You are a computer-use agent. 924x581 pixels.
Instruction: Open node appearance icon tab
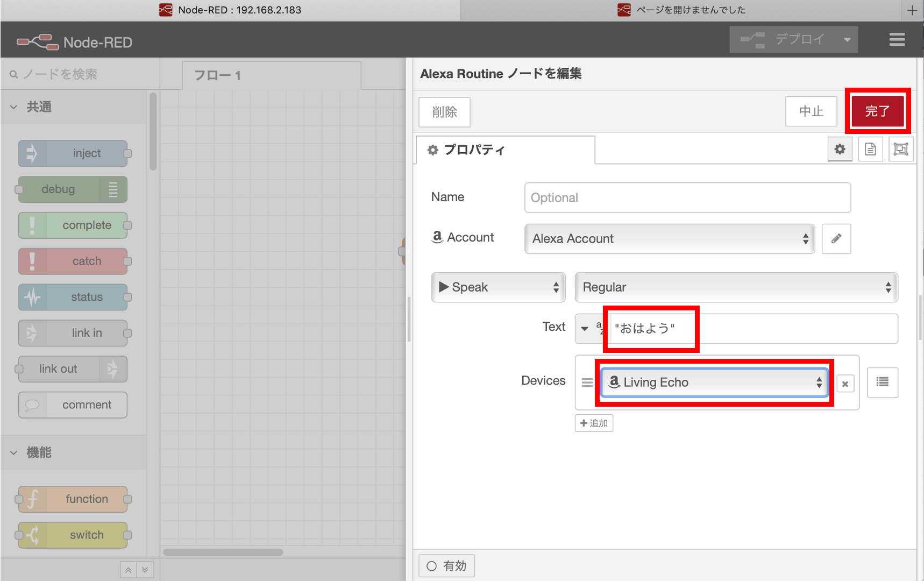(x=901, y=149)
